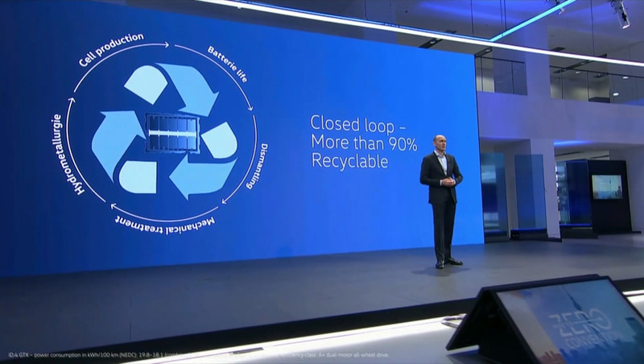Click the "Dismantling" label on the cycle

click(x=257, y=166)
